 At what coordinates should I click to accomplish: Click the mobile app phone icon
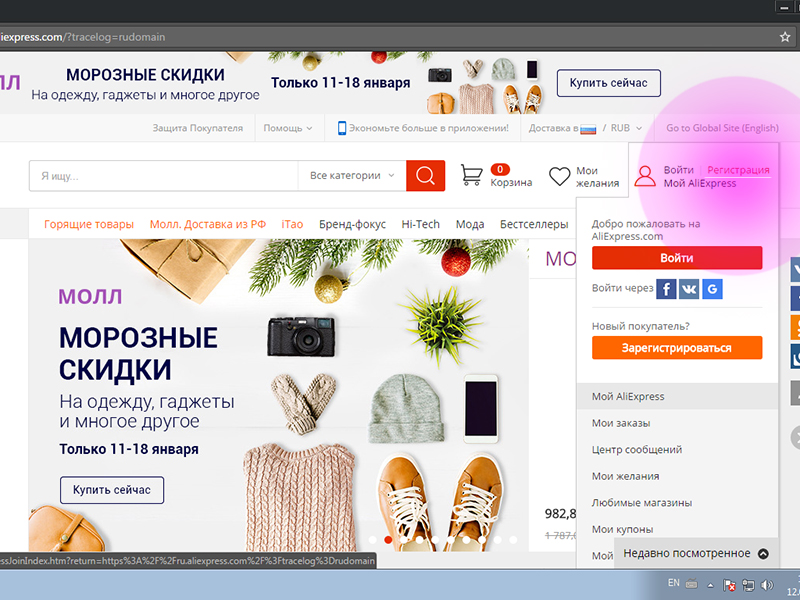(342, 128)
